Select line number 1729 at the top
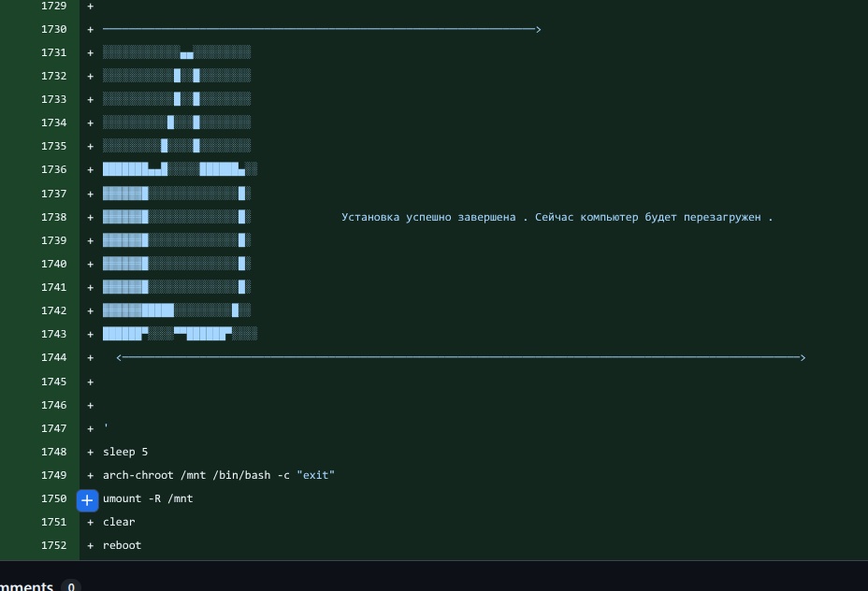This screenshot has width=868, height=591. (53, 7)
